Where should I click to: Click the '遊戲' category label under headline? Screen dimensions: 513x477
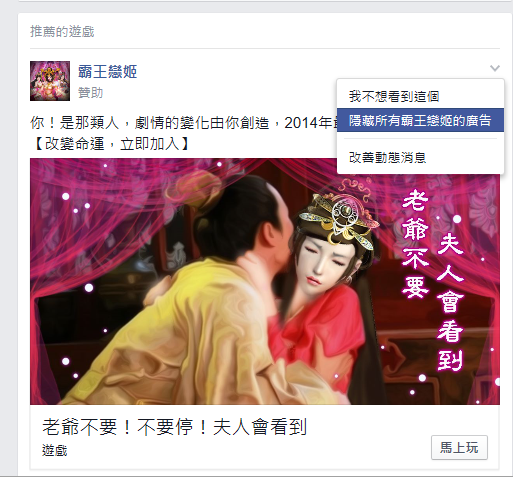point(55,451)
